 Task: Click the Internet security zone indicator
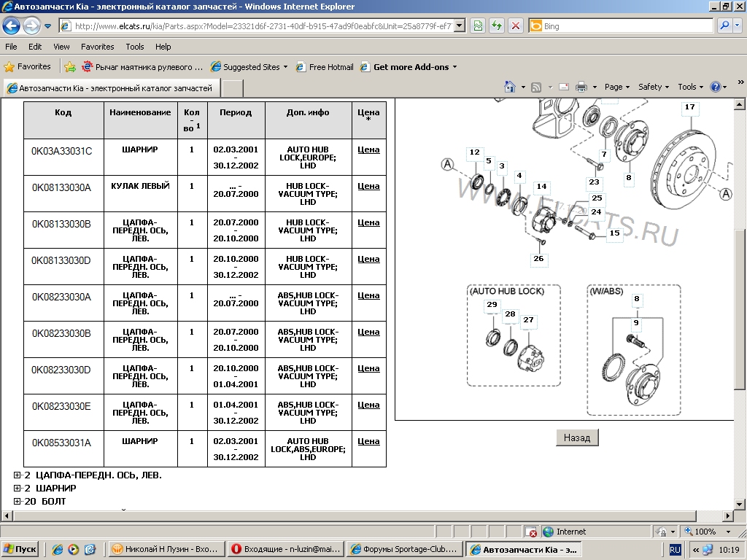pyautogui.click(x=565, y=532)
